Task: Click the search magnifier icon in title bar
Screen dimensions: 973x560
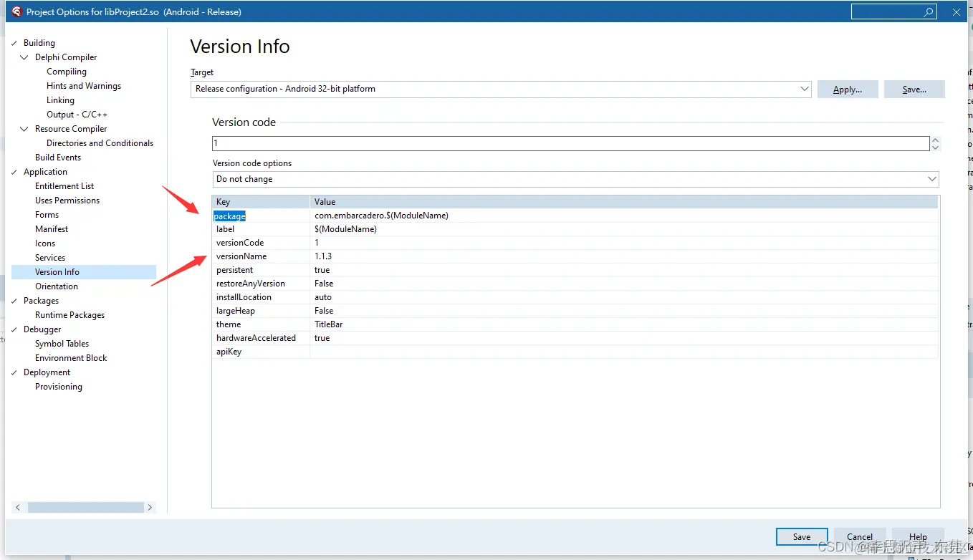Action: tap(929, 11)
